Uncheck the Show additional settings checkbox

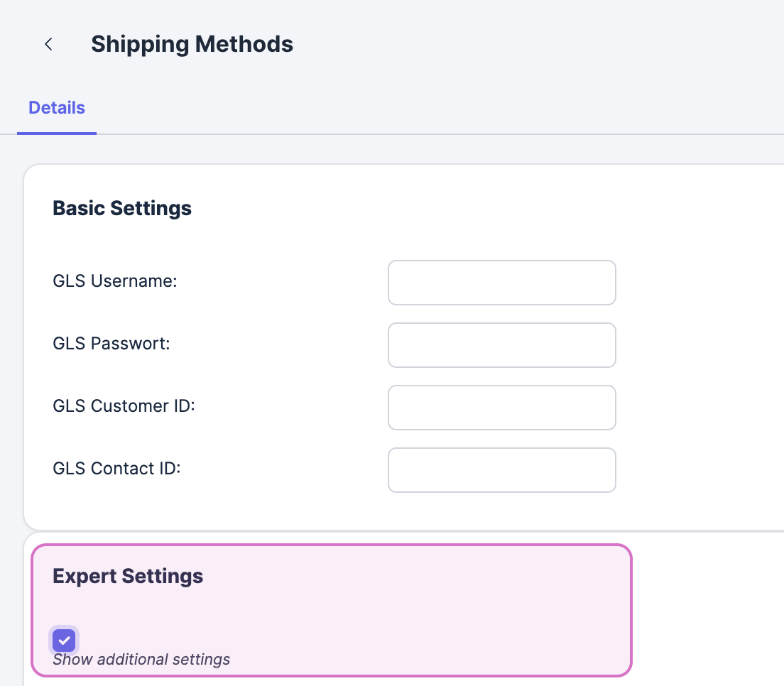pyautogui.click(x=65, y=641)
